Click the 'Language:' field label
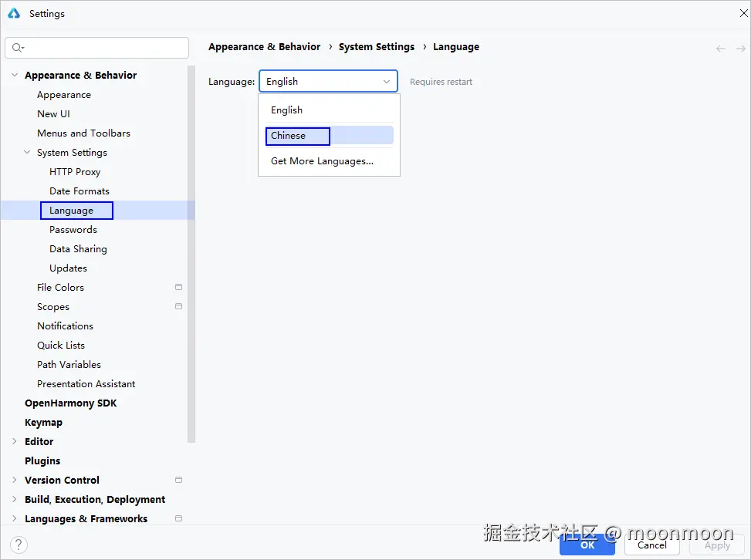This screenshot has width=751, height=560. point(232,82)
